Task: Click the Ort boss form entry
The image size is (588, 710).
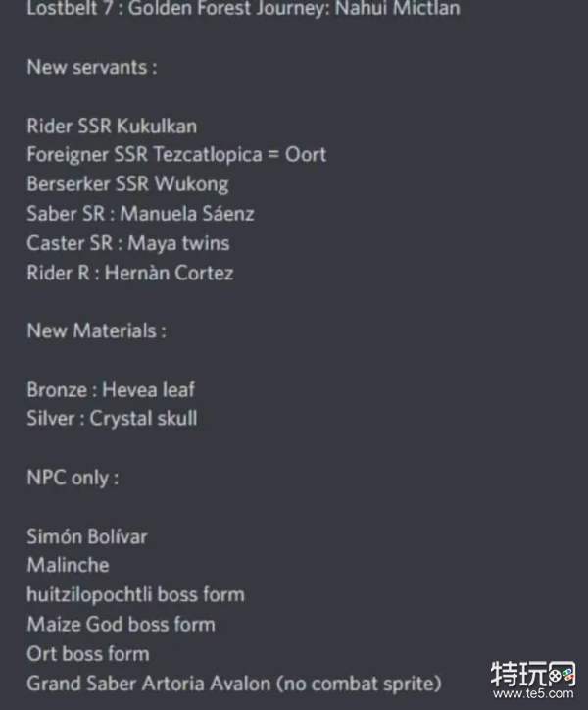Action: point(88,653)
